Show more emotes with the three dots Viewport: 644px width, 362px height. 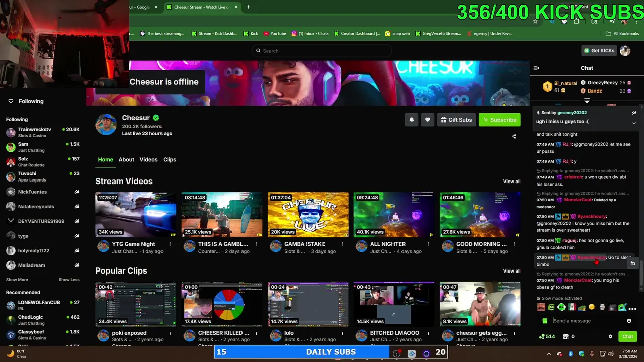pos(632,308)
